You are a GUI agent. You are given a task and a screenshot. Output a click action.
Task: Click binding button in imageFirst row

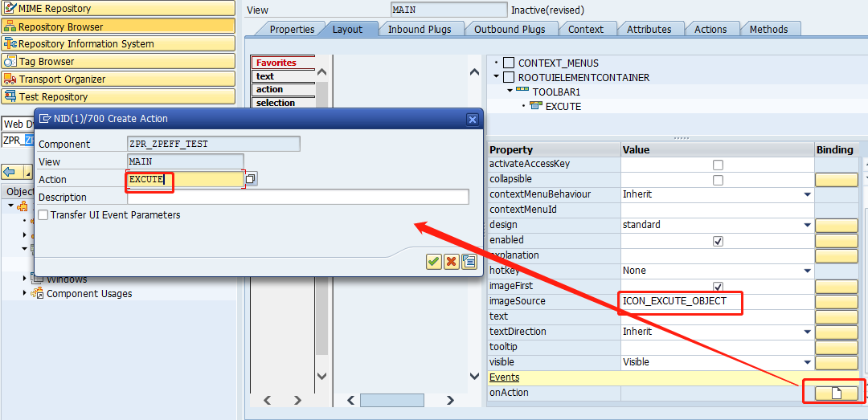(x=837, y=287)
